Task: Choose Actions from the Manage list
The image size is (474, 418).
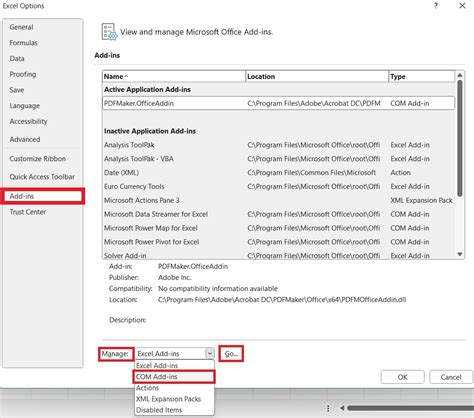Action: point(174,388)
